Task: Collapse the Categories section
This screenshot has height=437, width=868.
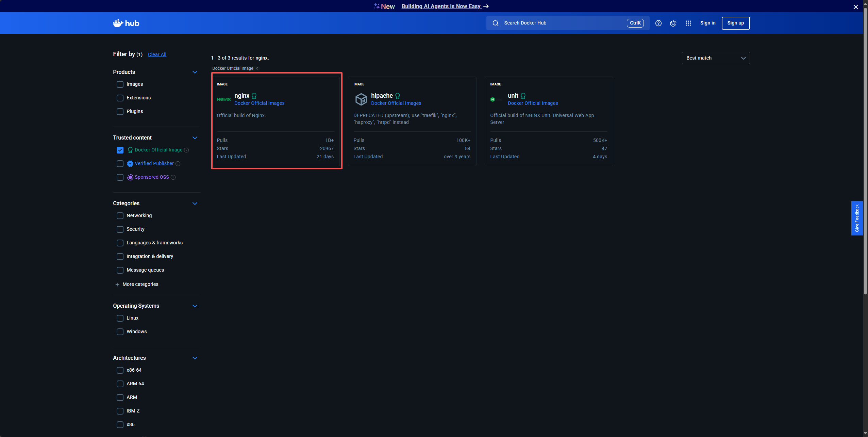Action: click(195, 204)
